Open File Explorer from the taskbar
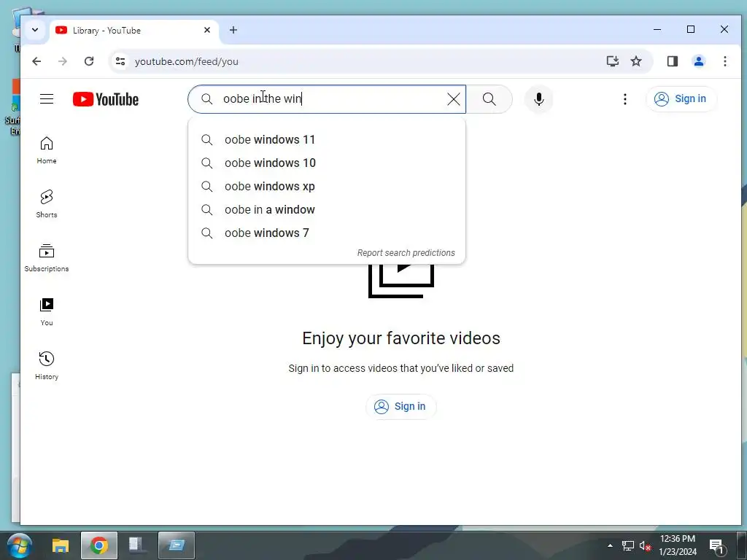This screenshot has width=747, height=560. pos(61,545)
